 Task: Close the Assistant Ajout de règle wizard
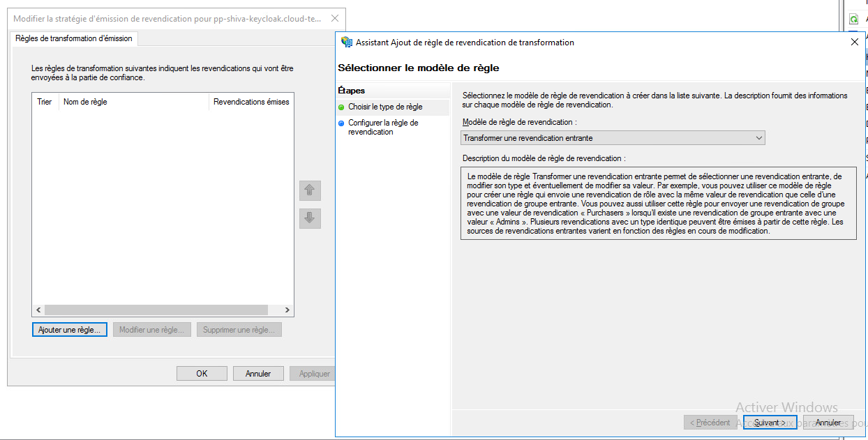click(854, 43)
